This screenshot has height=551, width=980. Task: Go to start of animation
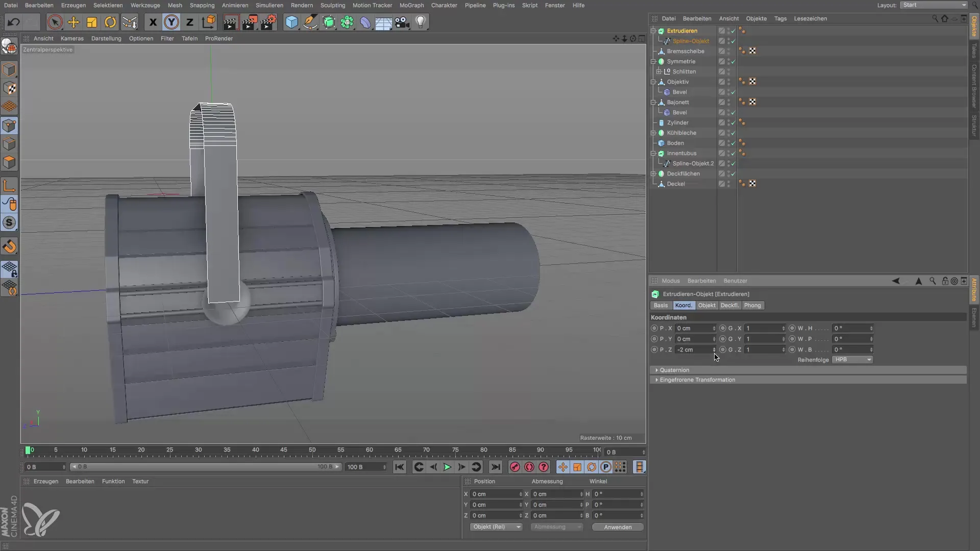[400, 467]
